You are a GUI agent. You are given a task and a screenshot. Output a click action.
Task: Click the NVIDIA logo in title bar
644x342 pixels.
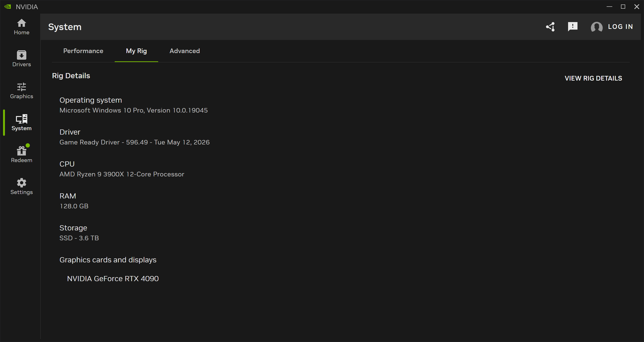click(x=8, y=7)
